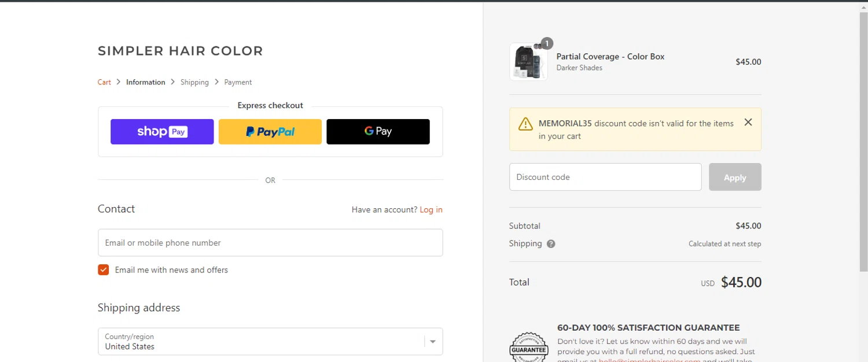
Task: Open the Country/region dropdown
Action: 270,342
